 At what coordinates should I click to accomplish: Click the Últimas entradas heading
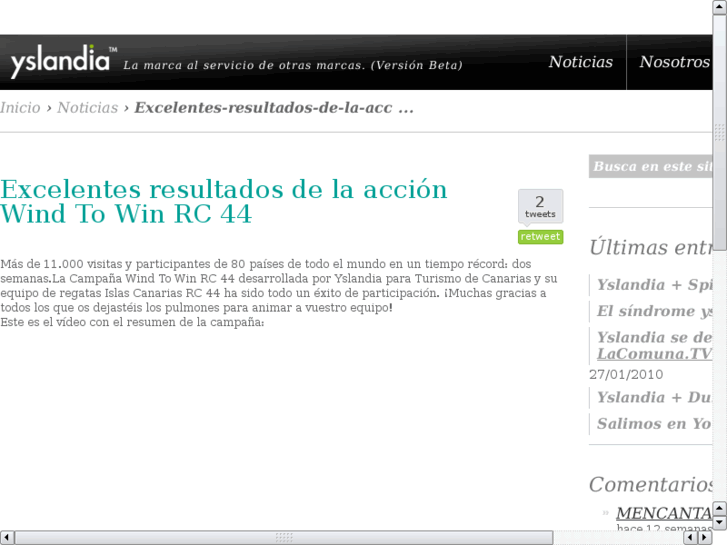click(x=650, y=247)
